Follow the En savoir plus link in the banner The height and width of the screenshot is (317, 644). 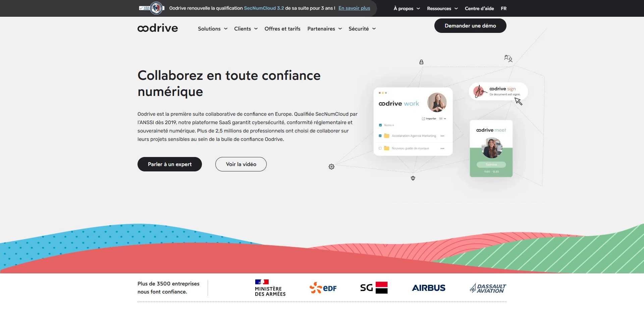point(354,8)
